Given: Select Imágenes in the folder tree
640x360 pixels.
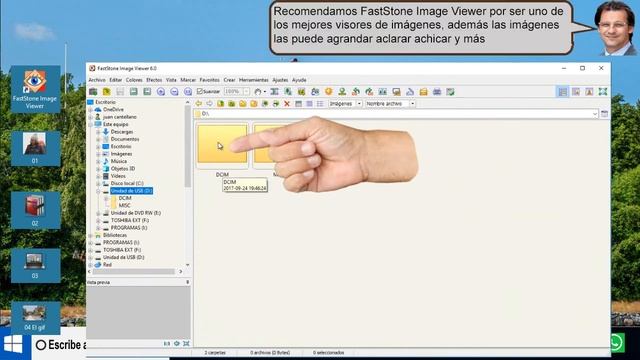Looking at the screenshot, I should pyautogui.click(x=121, y=154).
